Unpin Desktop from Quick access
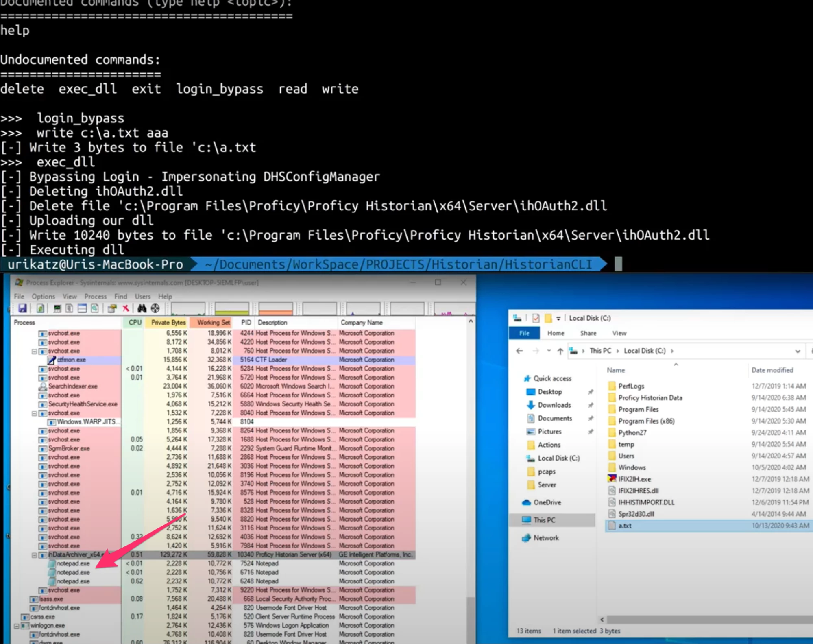 point(591,391)
